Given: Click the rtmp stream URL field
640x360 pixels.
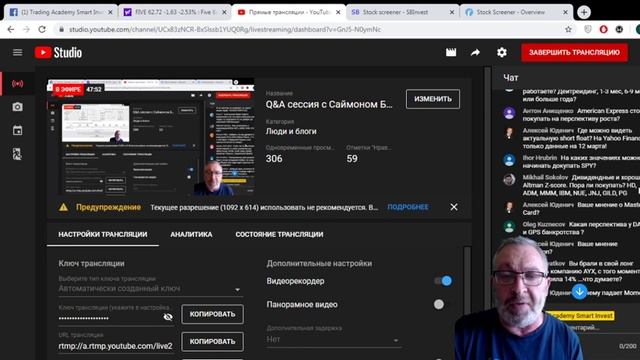Looking at the screenshot, I should click(x=116, y=346).
